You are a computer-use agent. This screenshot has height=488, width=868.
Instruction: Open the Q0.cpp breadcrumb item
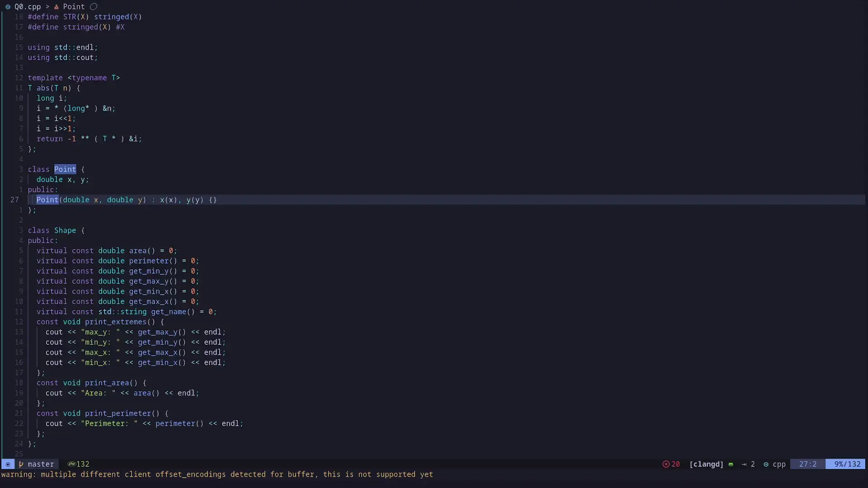point(28,7)
